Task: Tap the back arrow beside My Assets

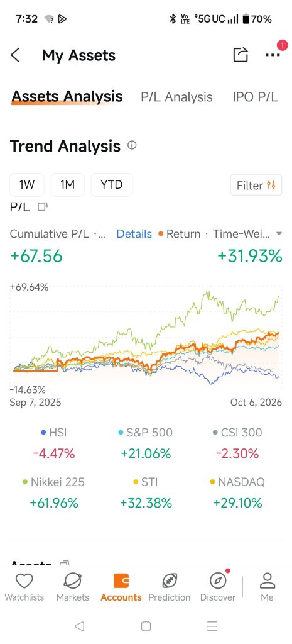Action: pos(15,55)
